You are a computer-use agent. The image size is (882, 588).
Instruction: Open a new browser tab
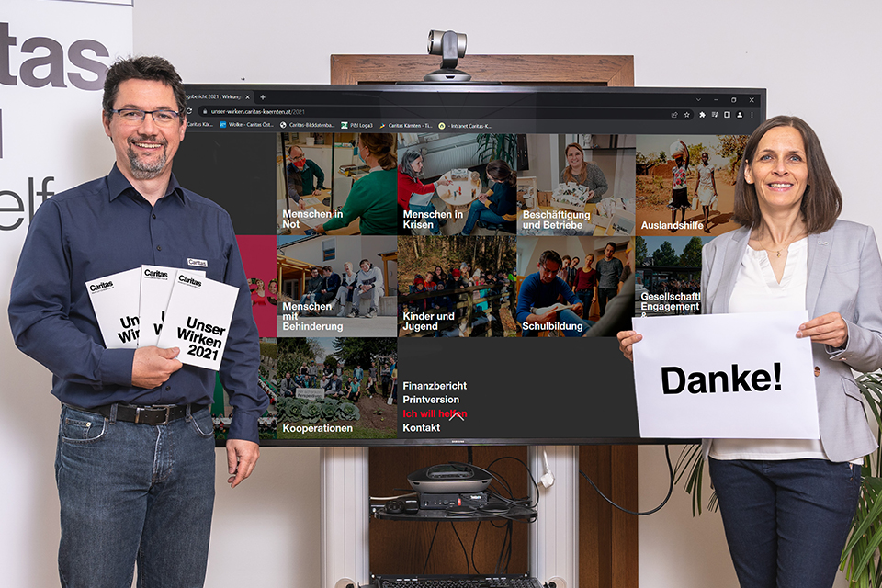point(263,97)
